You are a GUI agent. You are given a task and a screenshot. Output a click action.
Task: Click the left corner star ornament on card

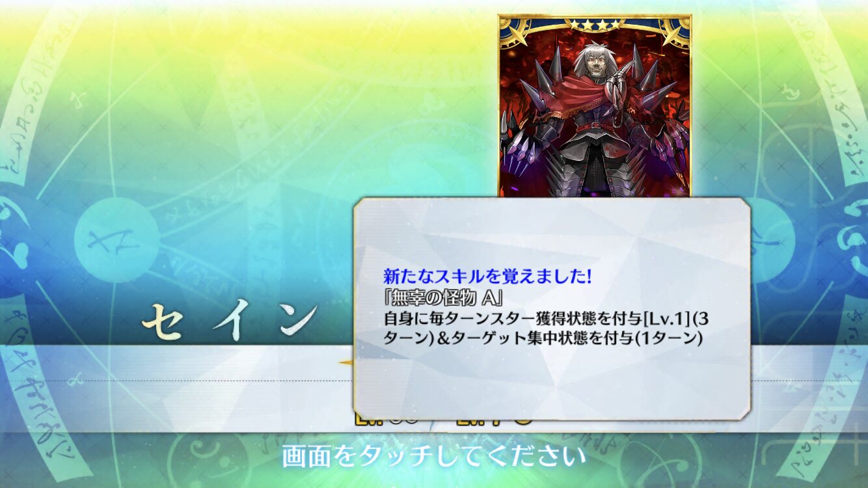click(512, 30)
